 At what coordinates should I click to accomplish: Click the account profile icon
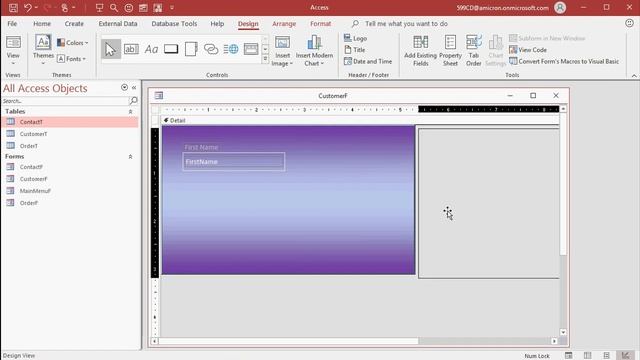point(560,7)
